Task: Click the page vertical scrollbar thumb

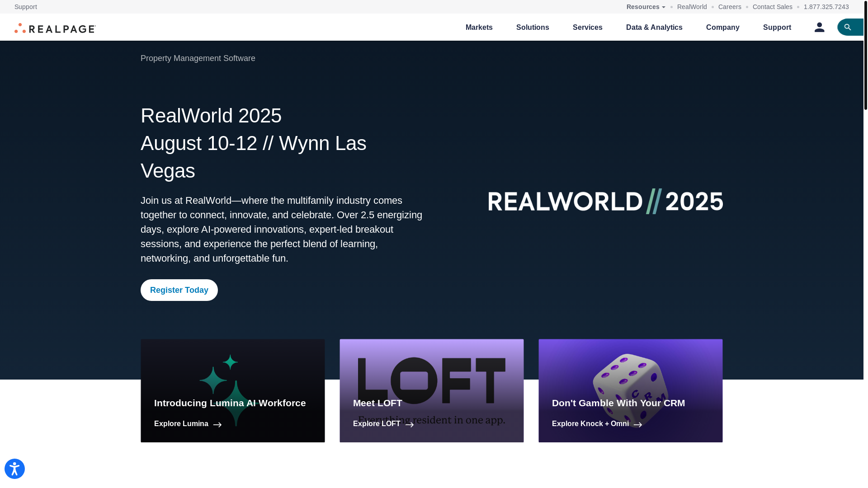Action: click(x=866, y=55)
